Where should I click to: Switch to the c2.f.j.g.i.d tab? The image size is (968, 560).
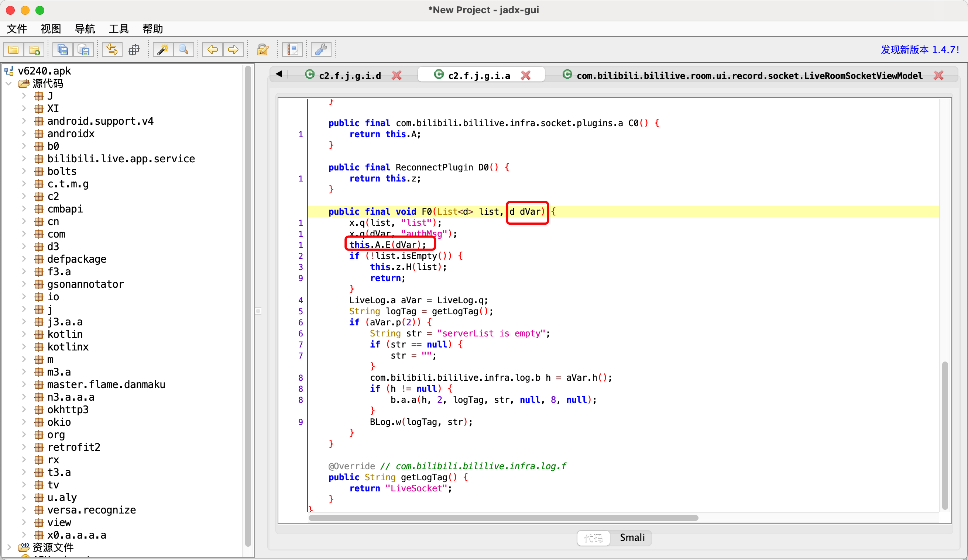[350, 76]
